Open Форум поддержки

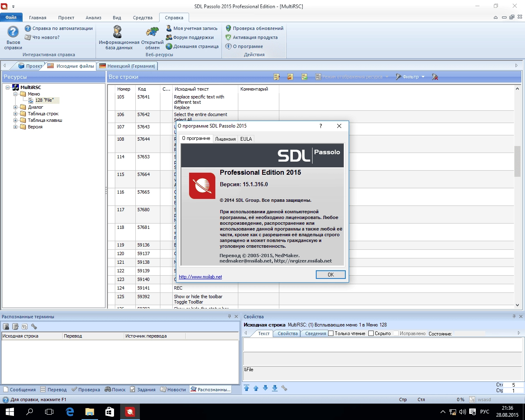pos(189,37)
